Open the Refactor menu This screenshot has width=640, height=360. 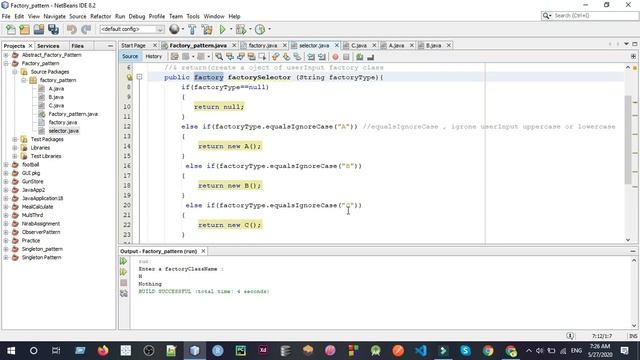pos(101,16)
